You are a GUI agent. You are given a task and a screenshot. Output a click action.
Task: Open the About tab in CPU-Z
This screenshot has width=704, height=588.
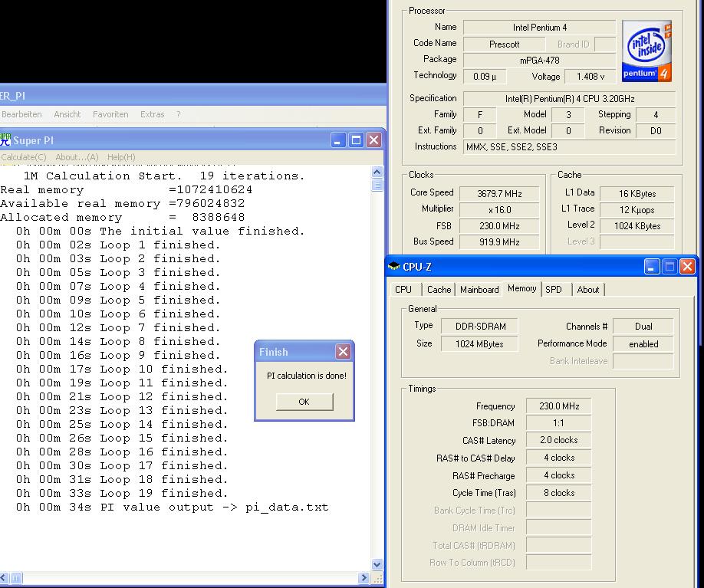(x=587, y=290)
